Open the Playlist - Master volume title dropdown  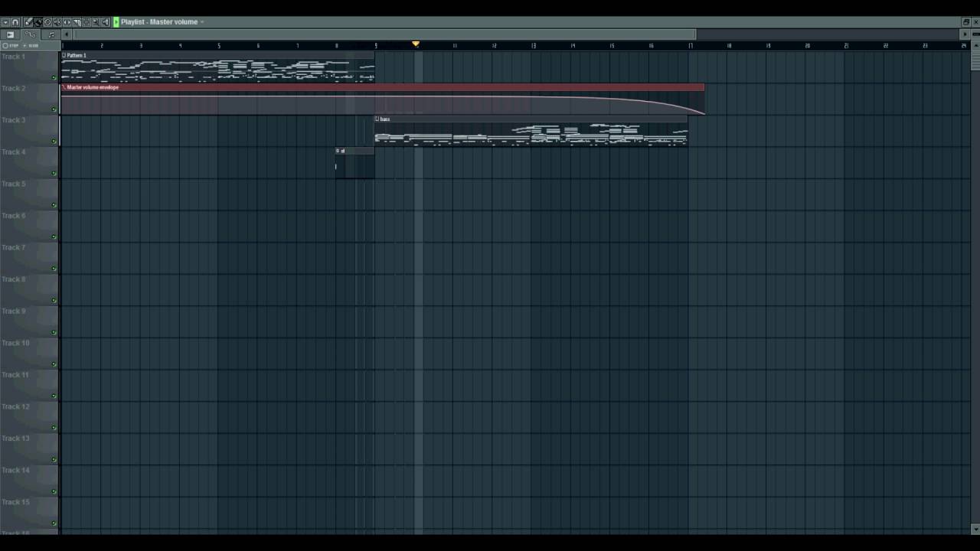[x=202, y=22]
